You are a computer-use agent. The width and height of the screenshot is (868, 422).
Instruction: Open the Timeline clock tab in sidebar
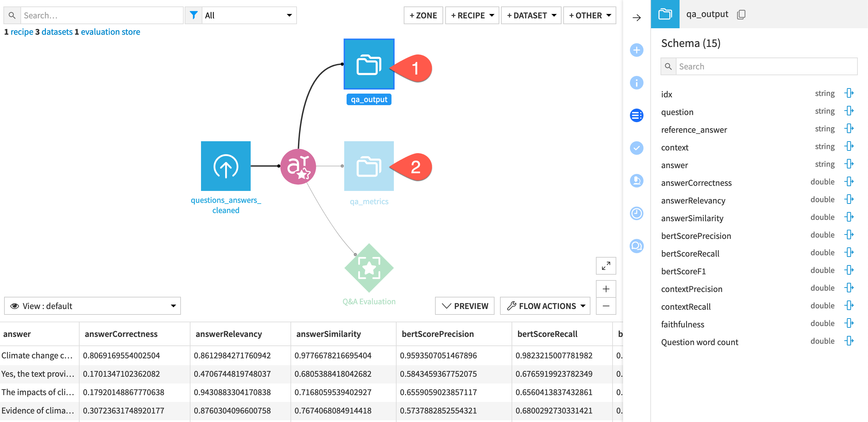[x=637, y=213]
